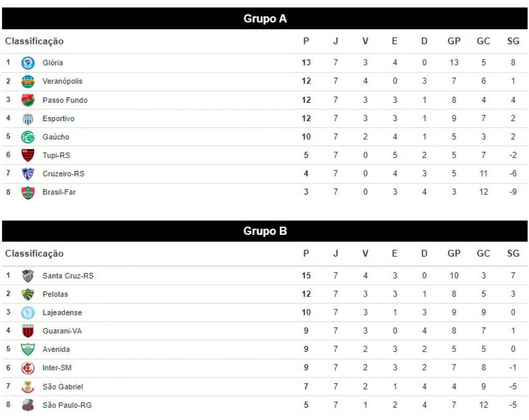Click the SG column header in Grupo A
Image resolution: width=529 pixels, height=420 pixels.
tap(513, 41)
